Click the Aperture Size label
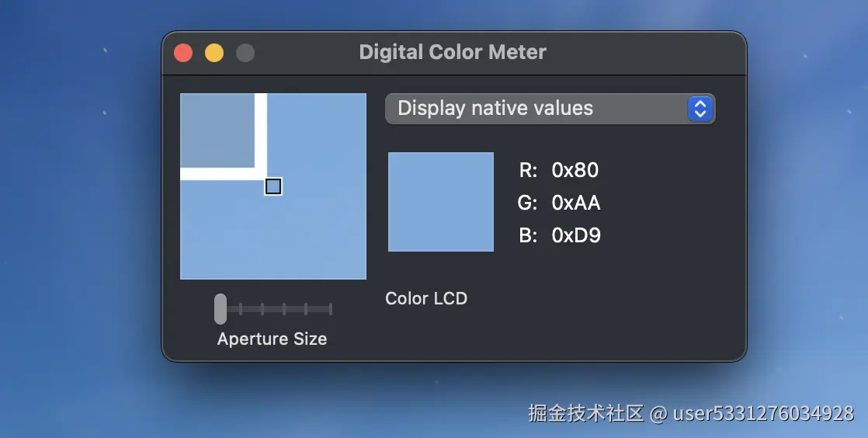The height and width of the screenshot is (438, 868). (272, 339)
